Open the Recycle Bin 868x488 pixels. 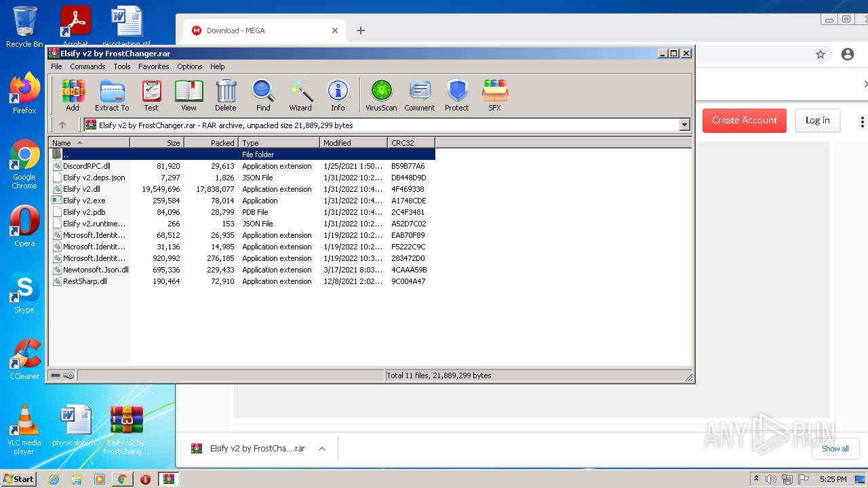click(24, 27)
